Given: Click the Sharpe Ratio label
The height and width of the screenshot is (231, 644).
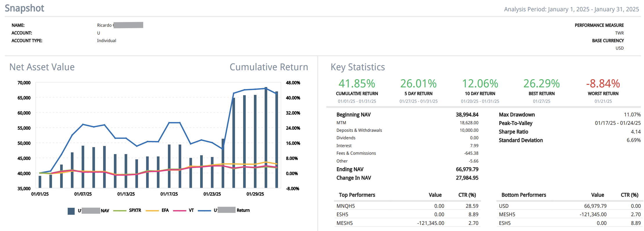Looking at the screenshot, I should point(513,132).
